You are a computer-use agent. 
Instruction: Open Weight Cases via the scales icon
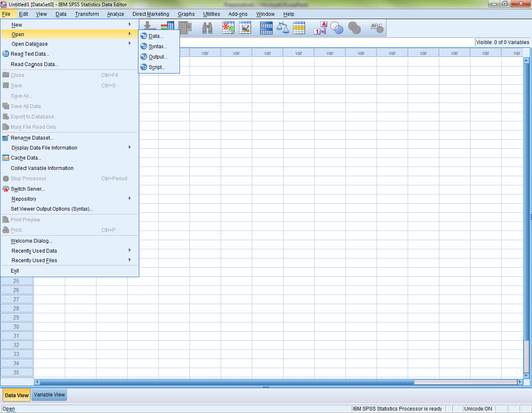point(283,28)
